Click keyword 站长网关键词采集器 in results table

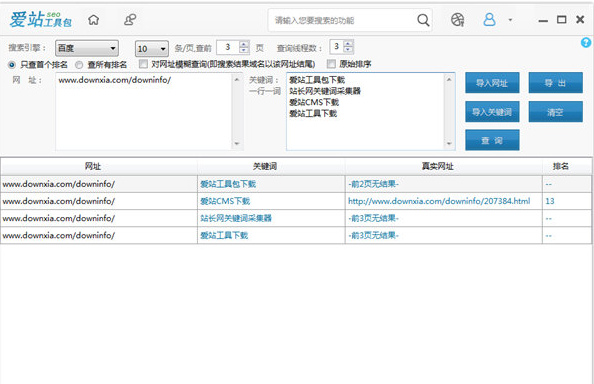[236, 218]
